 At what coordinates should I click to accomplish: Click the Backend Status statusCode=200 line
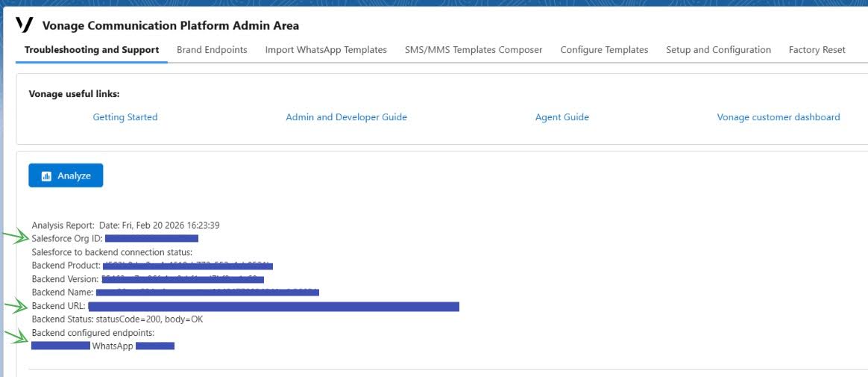pos(117,320)
